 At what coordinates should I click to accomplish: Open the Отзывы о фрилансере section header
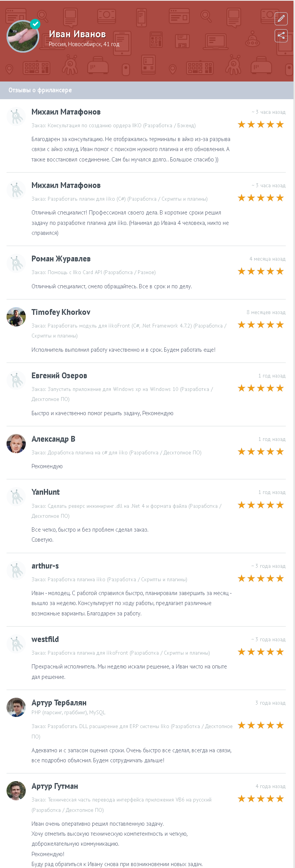40,90
